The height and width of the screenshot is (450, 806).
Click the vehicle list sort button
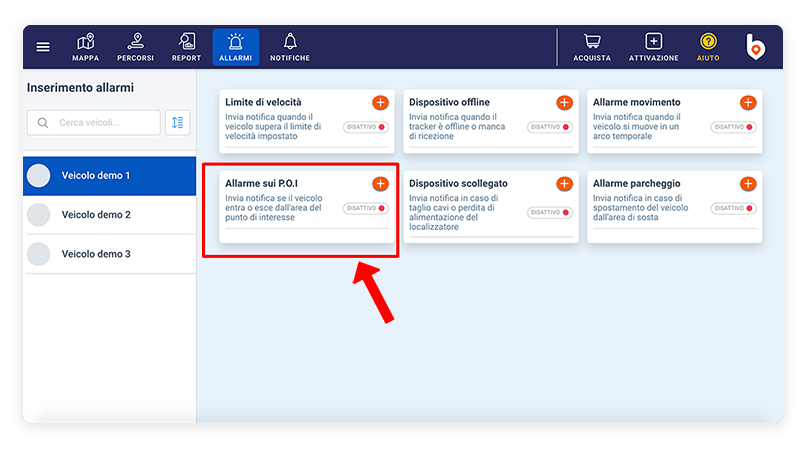[x=177, y=122]
